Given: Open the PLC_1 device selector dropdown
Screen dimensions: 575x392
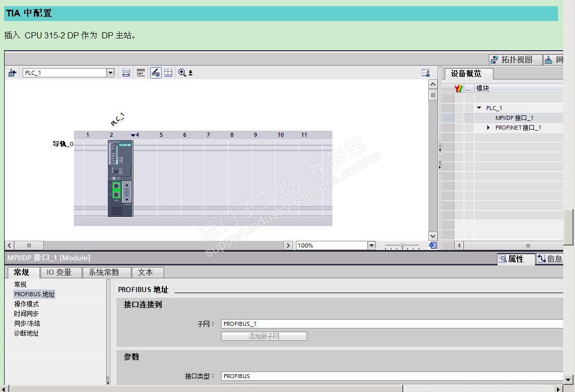Looking at the screenshot, I should pyautogui.click(x=110, y=73).
